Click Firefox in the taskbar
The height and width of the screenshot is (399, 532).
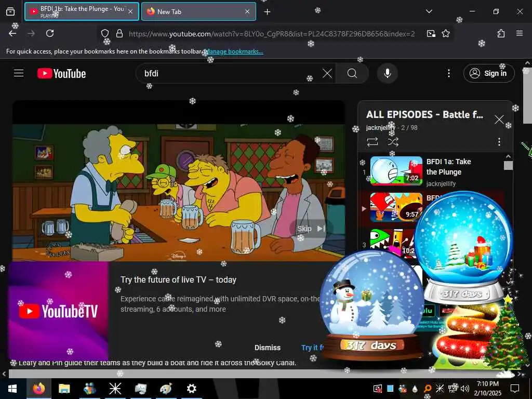pyautogui.click(x=38, y=389)
